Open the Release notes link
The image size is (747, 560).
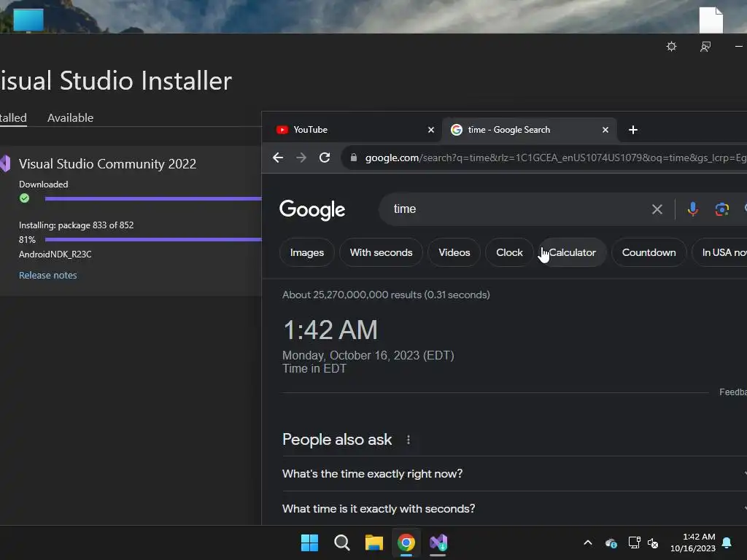coord(47,275)
